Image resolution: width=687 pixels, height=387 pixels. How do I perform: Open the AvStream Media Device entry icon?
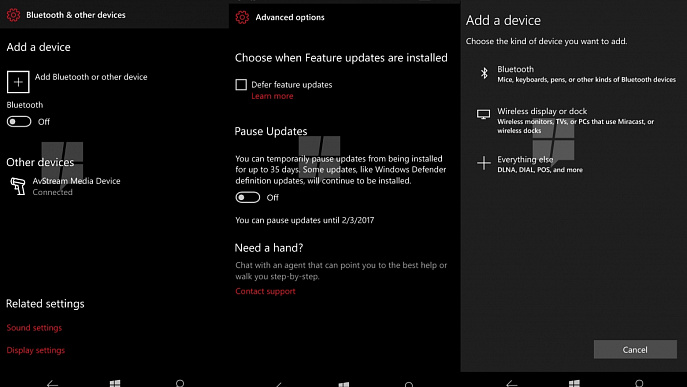[18, 186]
